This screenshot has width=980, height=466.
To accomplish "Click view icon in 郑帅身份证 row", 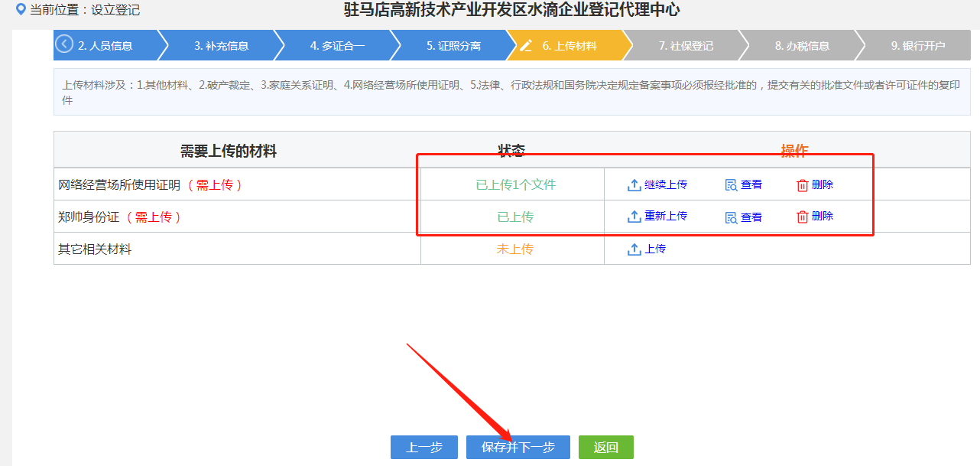I will point(731,217).
